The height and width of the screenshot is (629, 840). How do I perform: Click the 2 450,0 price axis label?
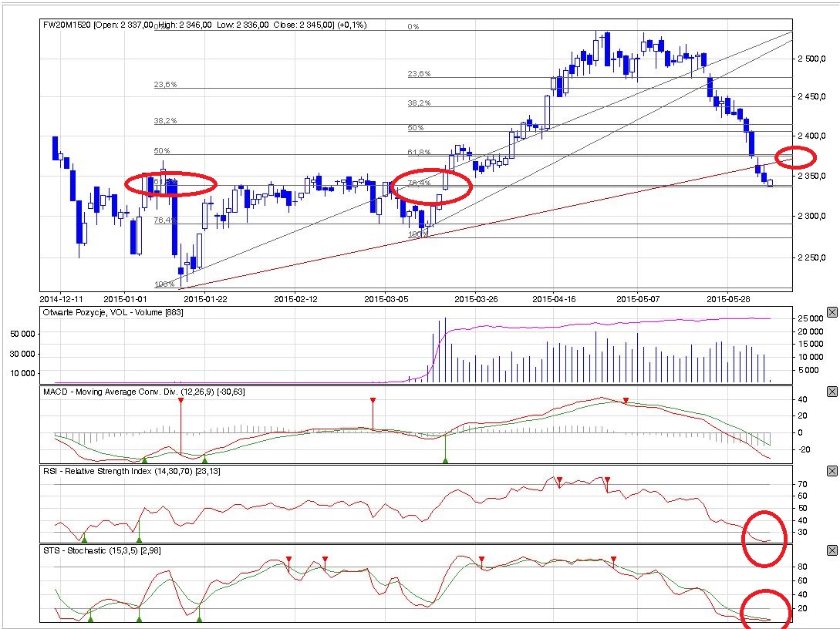(x=811, y=97)
